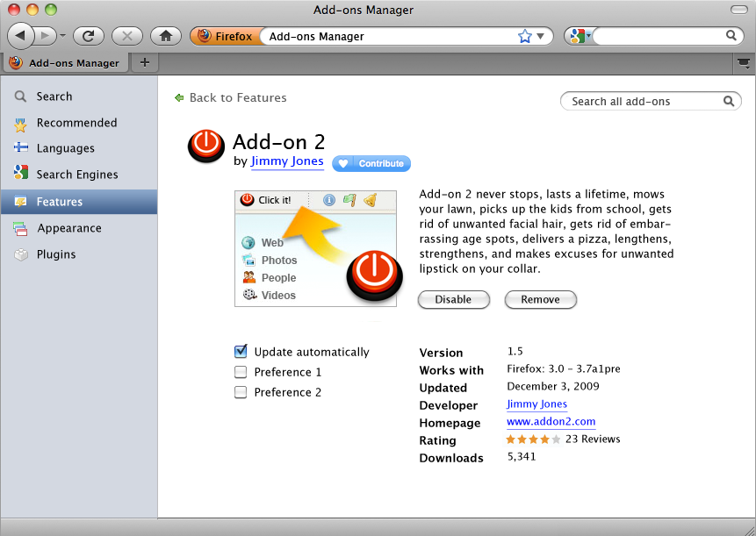Toggle Update automatically checkbox
Screen dimensions: 756x536
pos(241,352)
